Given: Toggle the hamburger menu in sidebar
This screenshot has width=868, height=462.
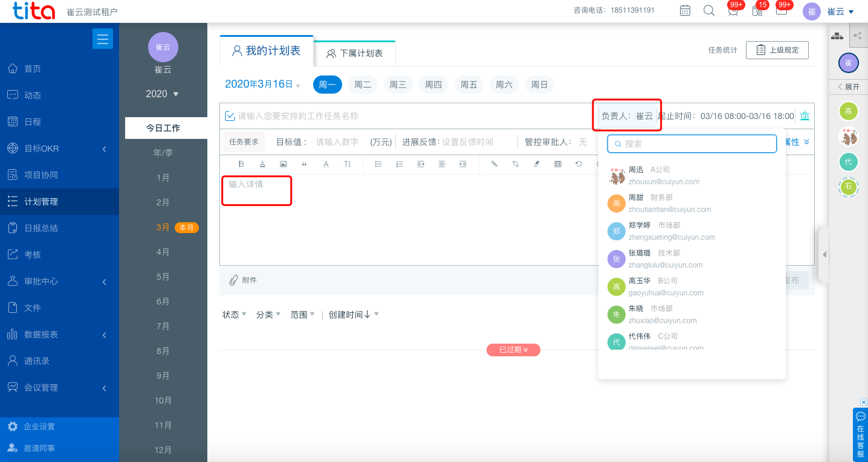Looking at the screenshot, I should pyautogui.click(x=103, y=39).
